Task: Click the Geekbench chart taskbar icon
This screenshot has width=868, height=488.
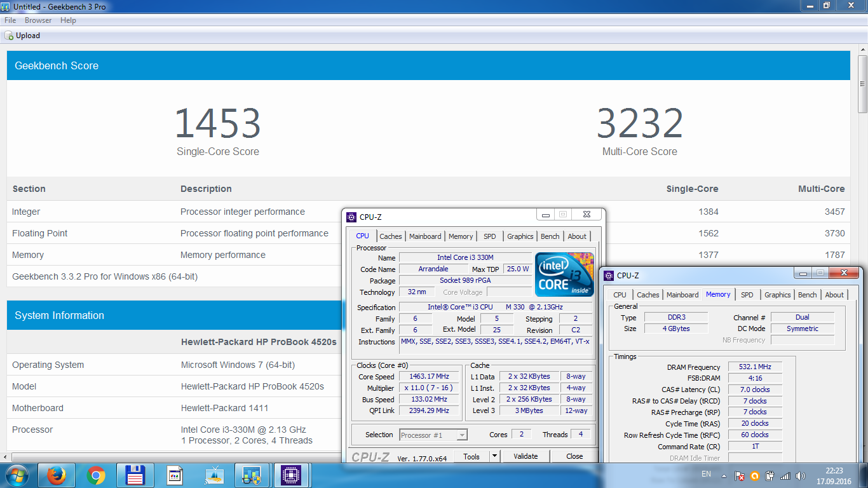Action: click(x=252, y=475)
